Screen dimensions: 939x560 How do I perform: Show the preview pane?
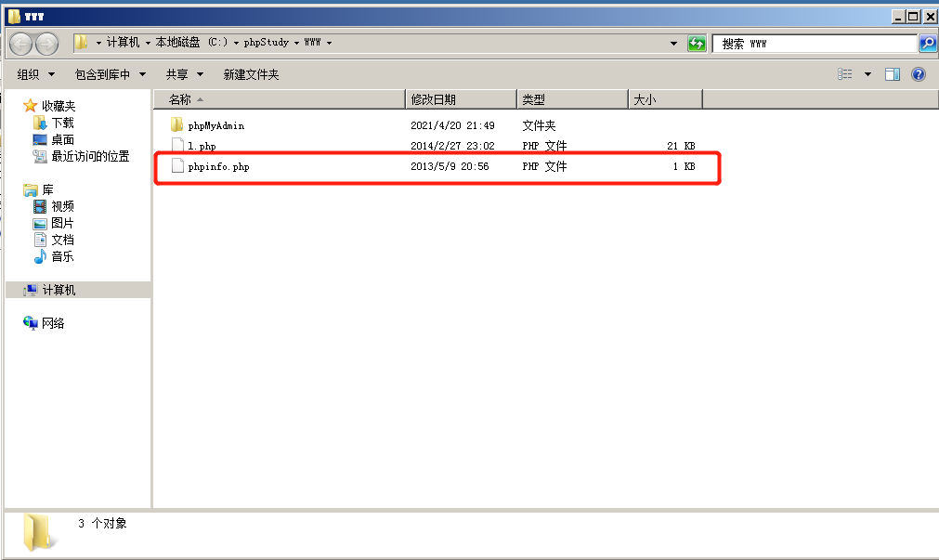[x=893, y=74]
